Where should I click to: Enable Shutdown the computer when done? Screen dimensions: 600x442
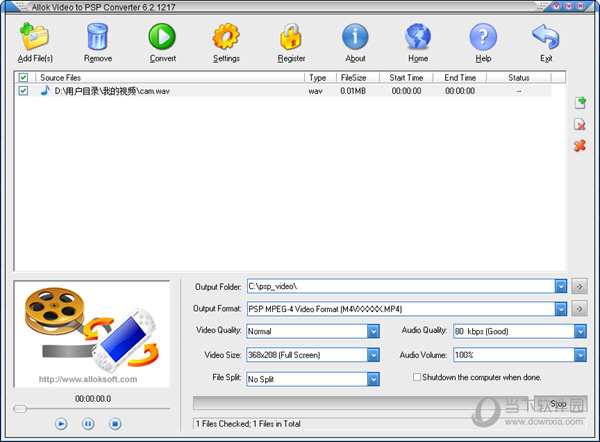417,377
